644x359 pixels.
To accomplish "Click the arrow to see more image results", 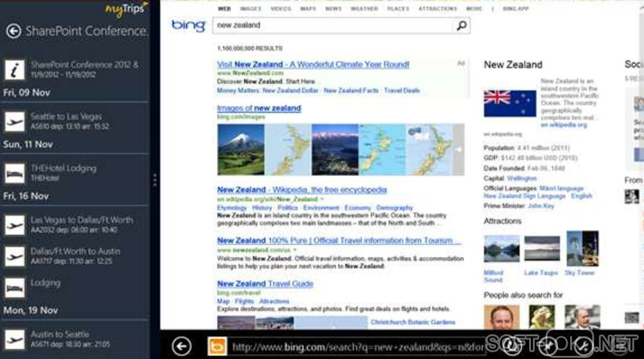I will coord(459,150).
